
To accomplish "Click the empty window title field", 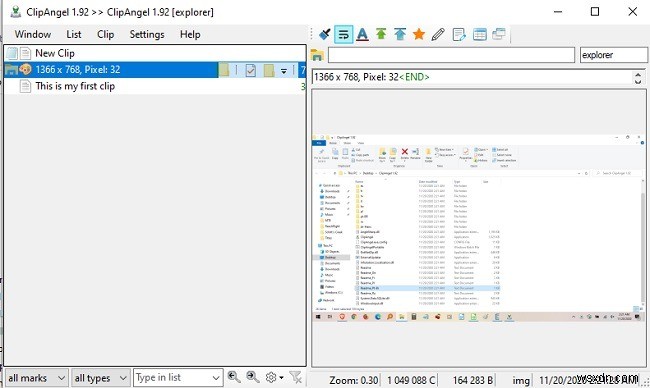I will 451,55.
